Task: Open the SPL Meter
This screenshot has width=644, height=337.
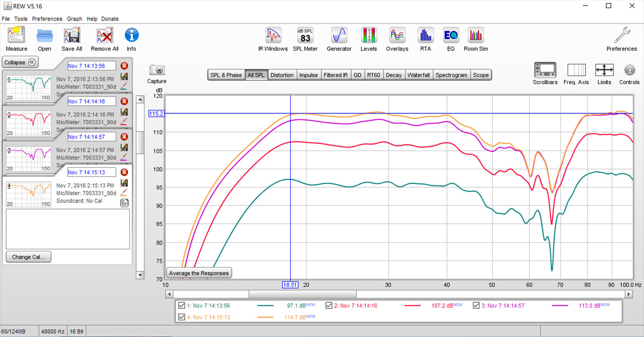Action: coord(305,39)
